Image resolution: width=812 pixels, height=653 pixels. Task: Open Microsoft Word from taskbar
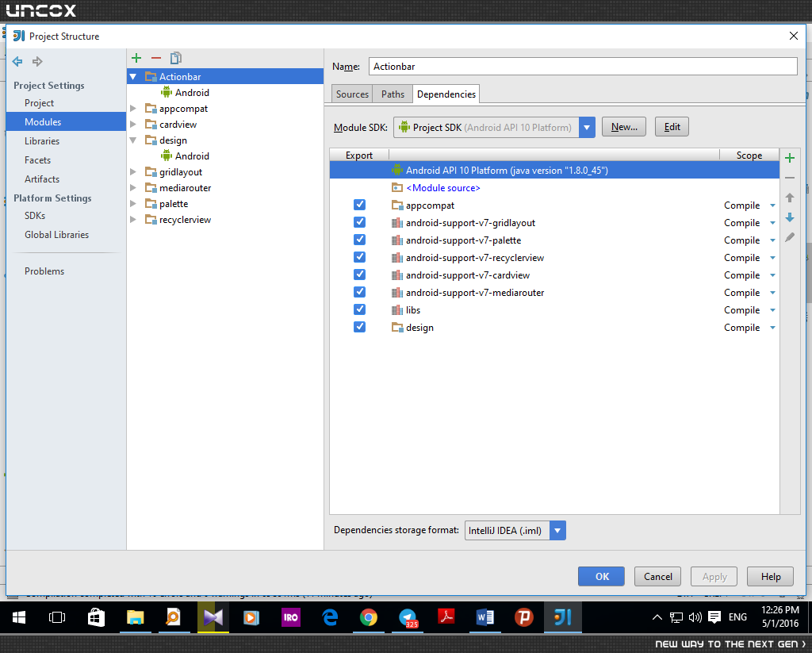[485, 617]
